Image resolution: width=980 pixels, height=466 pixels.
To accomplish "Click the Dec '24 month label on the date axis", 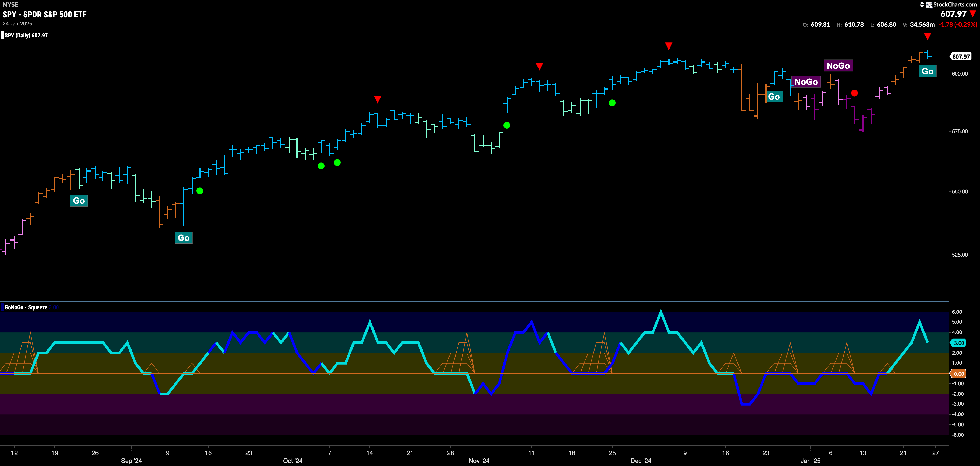I will pyautogui.click(x=641, y=461).
